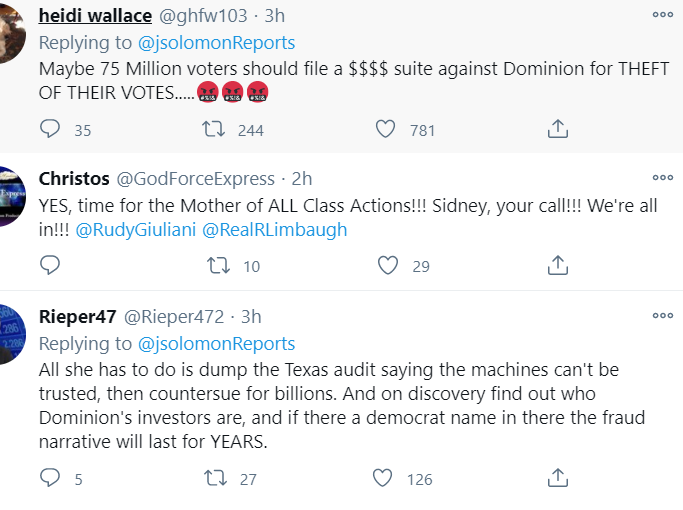
Task: Open Rieper47's profile name
Action: pos(76,316)
